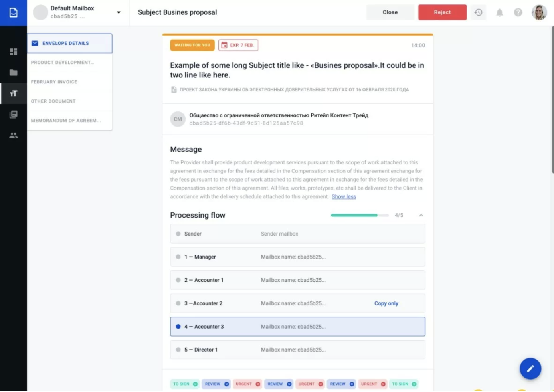Open the activity history icon in header
The image size is (554, 392).
(478, 12)
